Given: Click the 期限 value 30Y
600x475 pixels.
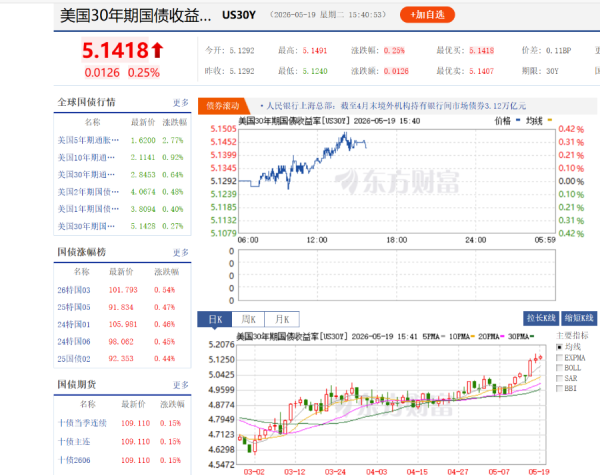Looking at the screenshot, I should tap(552, 71).
